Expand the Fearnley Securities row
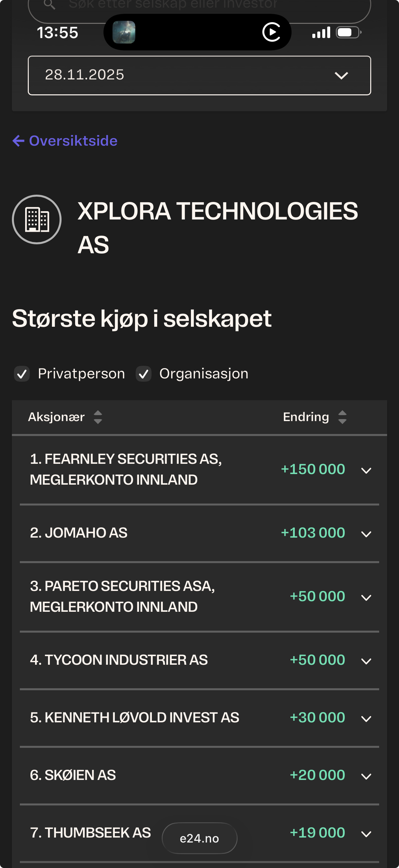This screenshot has width=399, height=868. click(x=366, y=470)
